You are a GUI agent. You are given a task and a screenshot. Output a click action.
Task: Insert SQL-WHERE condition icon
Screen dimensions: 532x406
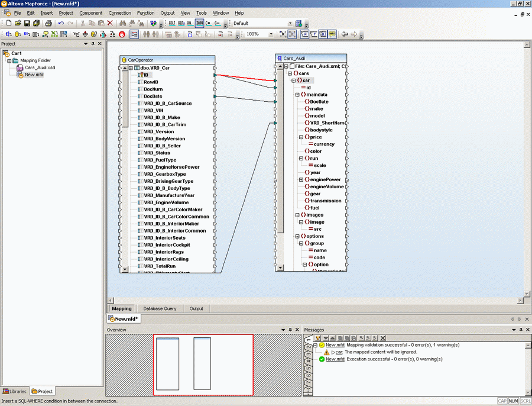point(94,34)
